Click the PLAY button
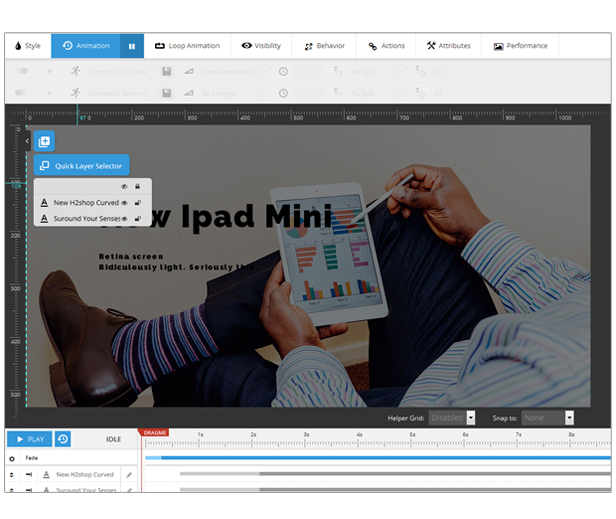 coord(29,439)
